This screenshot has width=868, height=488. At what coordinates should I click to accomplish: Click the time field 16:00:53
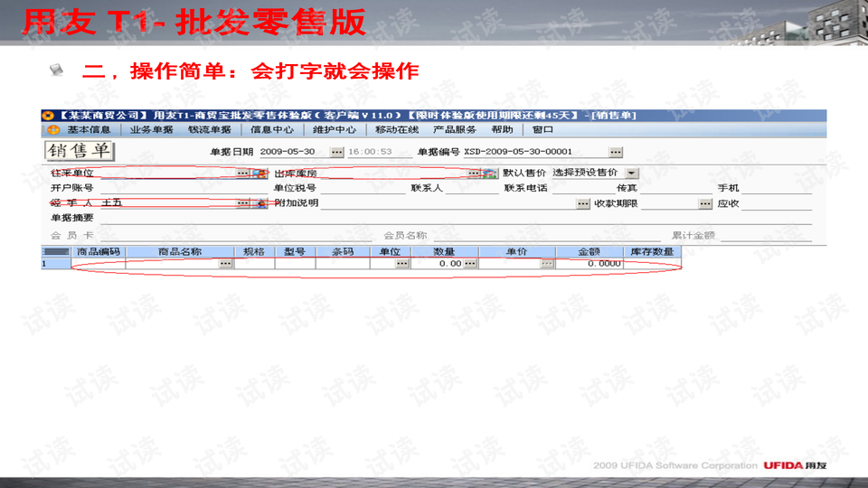coord(379,152)
